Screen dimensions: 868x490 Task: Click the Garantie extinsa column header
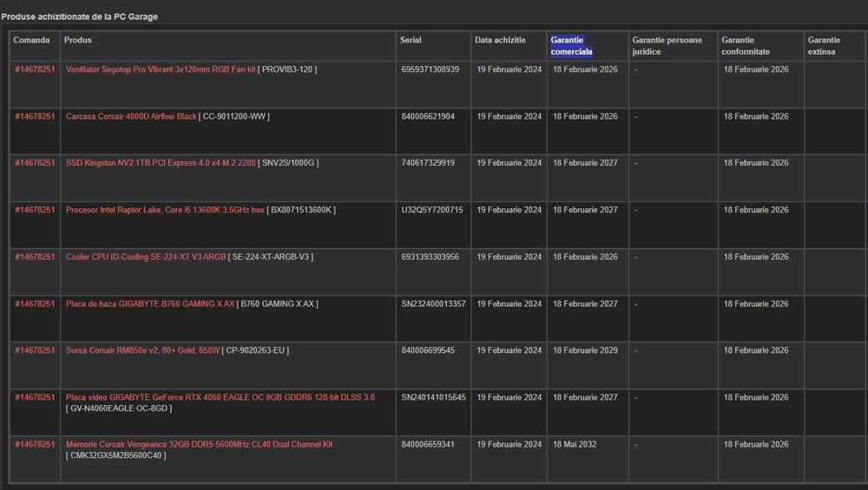[824, 46]
